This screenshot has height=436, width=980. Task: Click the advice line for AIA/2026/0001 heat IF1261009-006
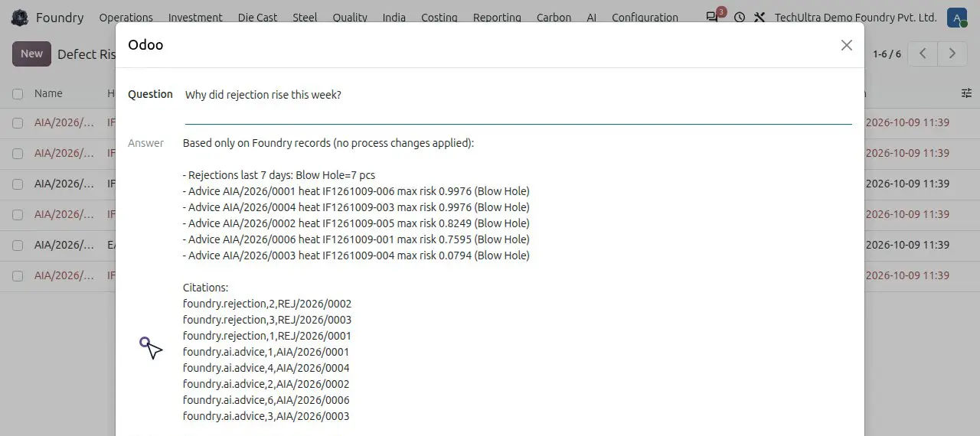[x=356, y=191]
